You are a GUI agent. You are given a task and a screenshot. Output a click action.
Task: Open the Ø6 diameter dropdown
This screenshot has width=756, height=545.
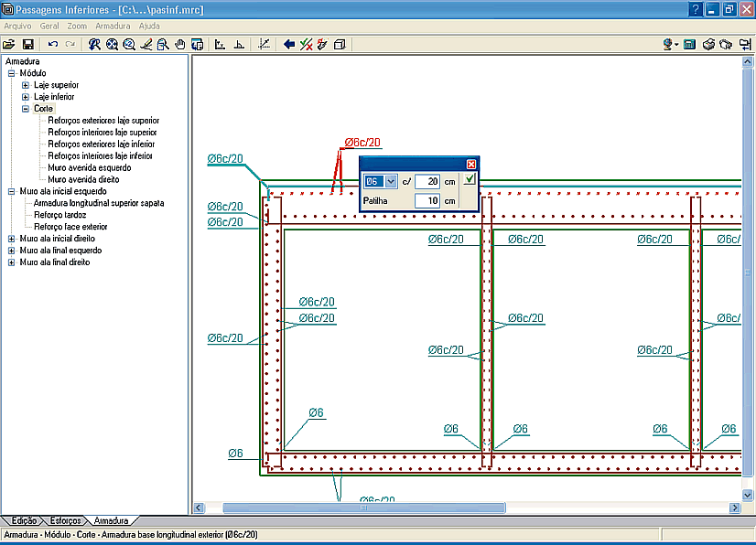pyautogui.click(x=391, y=181)
